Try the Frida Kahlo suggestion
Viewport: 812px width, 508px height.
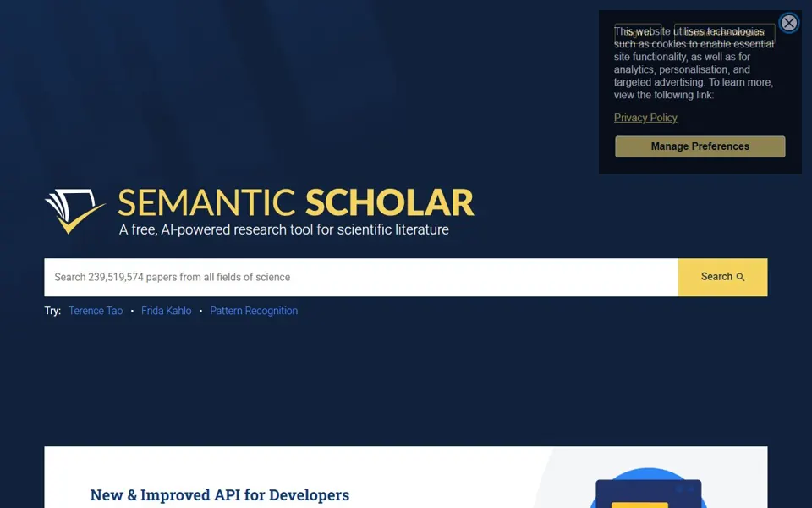(167, 311)
